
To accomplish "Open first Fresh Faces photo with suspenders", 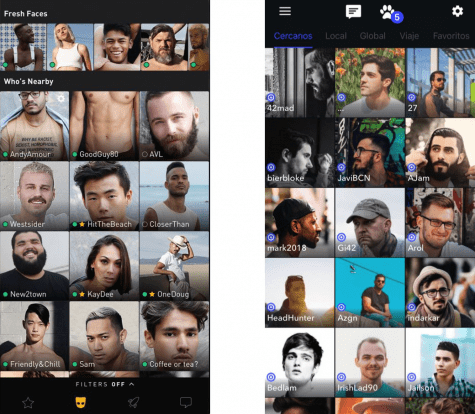I will click(23, 47).
